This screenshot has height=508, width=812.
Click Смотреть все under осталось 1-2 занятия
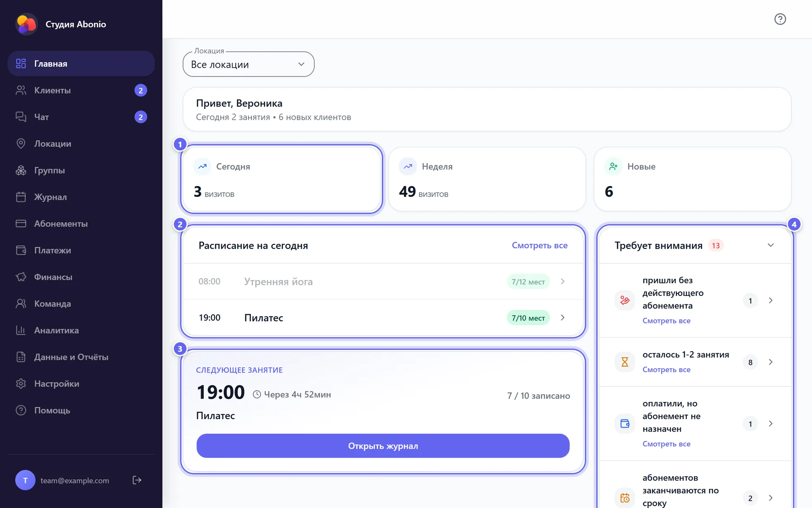pyautogui.click(x=666, y=369)
